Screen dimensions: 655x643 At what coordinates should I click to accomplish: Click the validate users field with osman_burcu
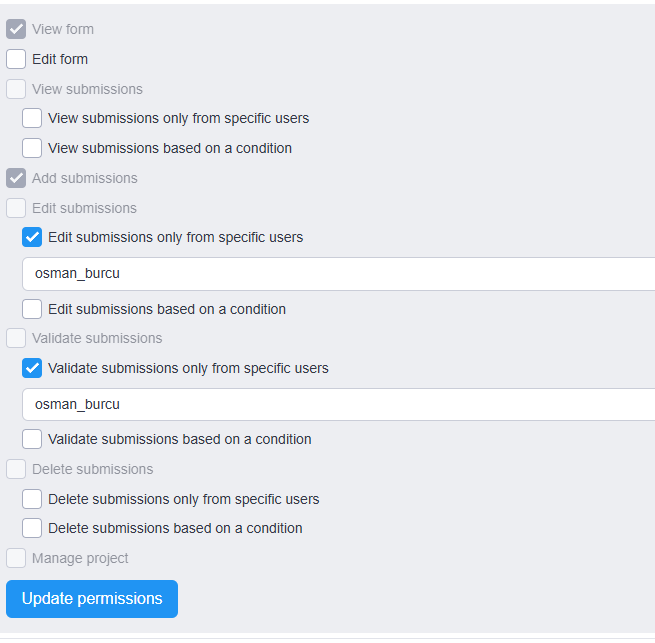338,404
